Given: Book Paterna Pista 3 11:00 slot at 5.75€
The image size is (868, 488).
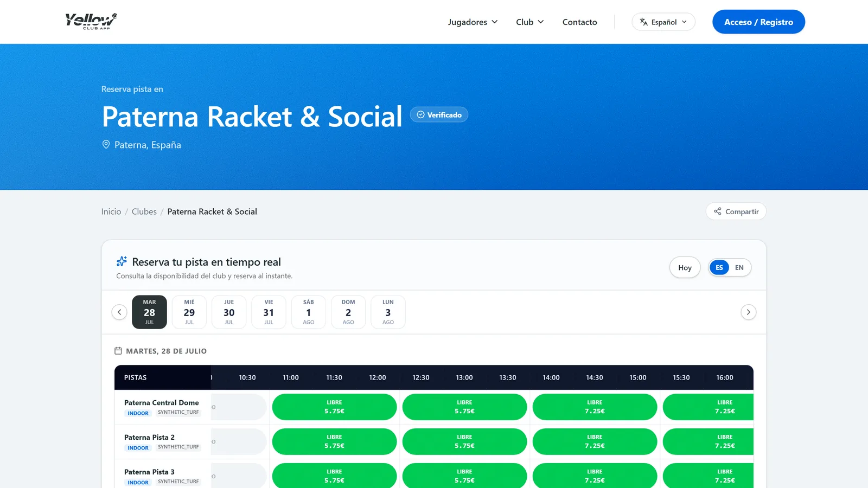Looking at the screenshot, I should click(334, 476).
